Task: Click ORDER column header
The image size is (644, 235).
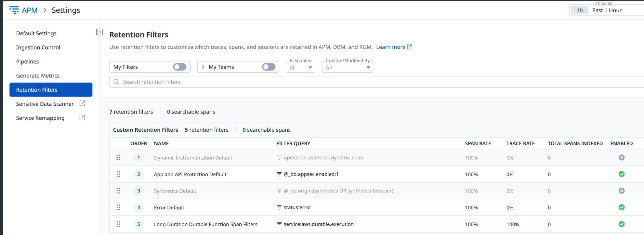Action: pyautogui.click(x=139, y=143)
